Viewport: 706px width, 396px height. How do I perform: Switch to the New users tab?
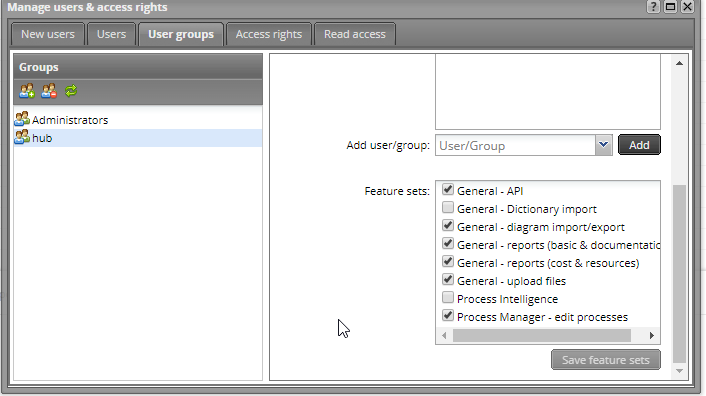[x=48, y=34]
